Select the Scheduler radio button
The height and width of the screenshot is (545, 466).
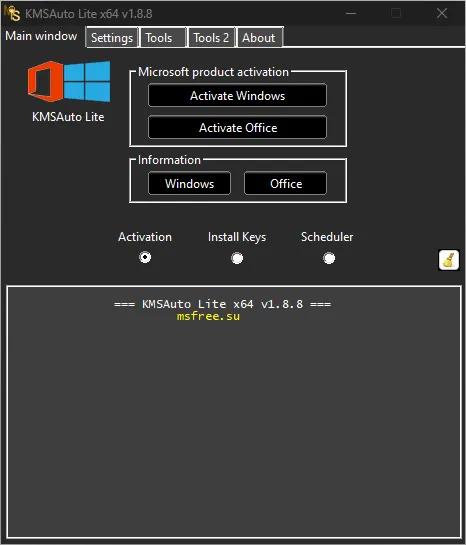click(x=329, y=258)
